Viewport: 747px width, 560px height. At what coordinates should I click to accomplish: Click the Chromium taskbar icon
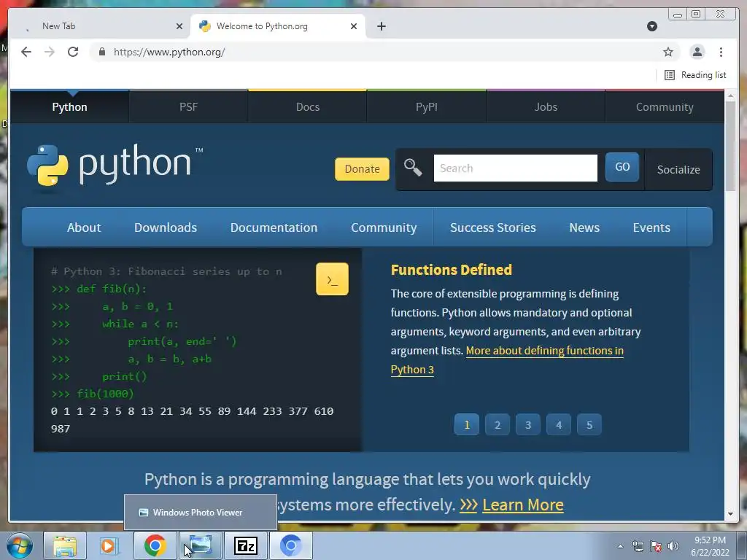[x=290, y=545]
